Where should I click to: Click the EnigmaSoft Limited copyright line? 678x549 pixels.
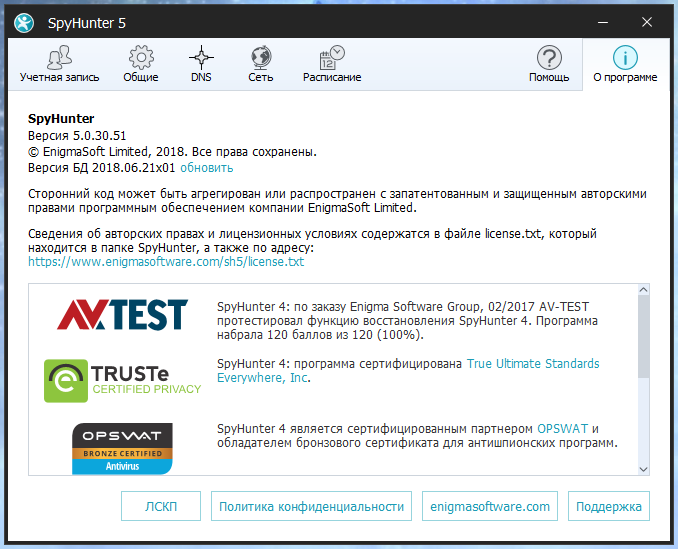pyautogui.click(x=173, y=152)
